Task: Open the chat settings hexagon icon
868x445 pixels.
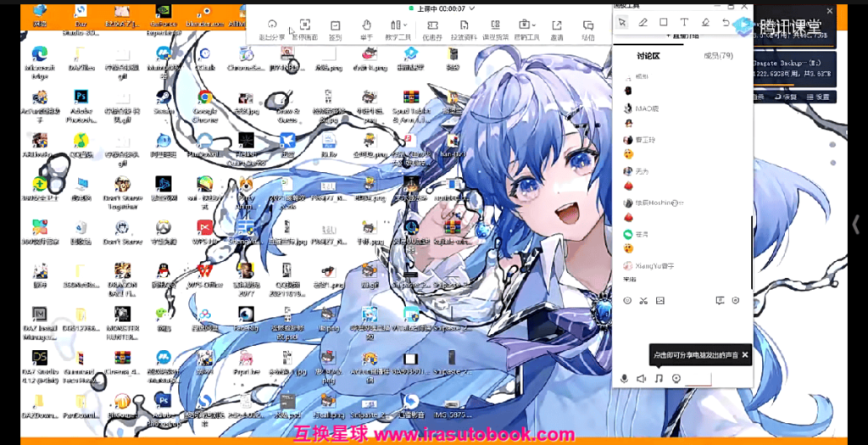Action: pos(736,301)
